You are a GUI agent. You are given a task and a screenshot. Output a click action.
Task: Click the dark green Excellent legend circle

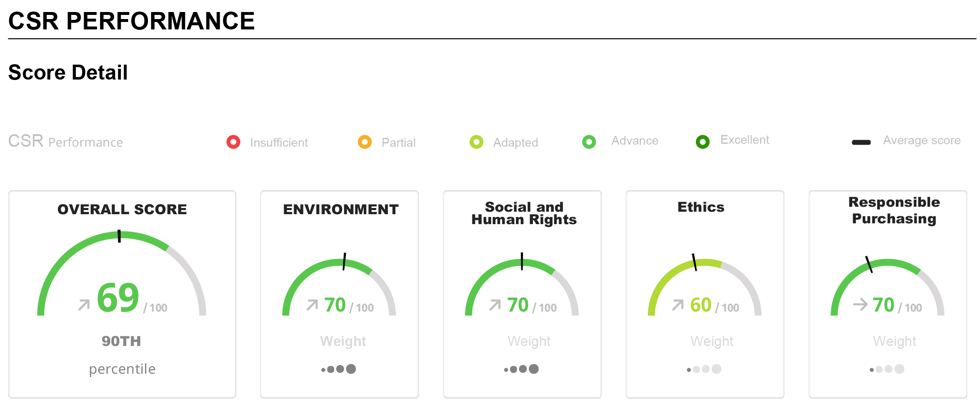pyautogui.click(x=703, y=142)
